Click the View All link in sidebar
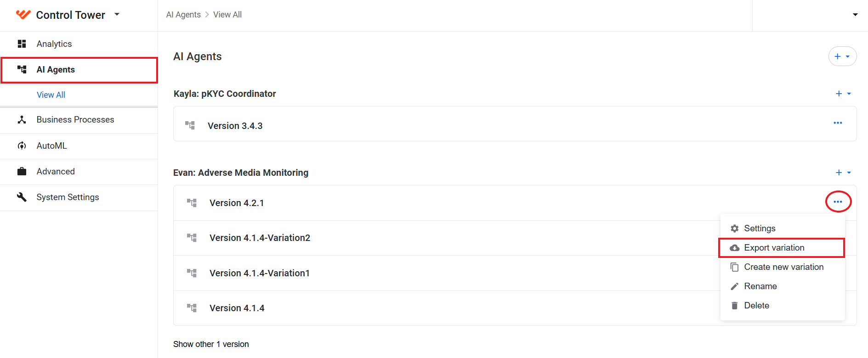 tap(51, 95)
